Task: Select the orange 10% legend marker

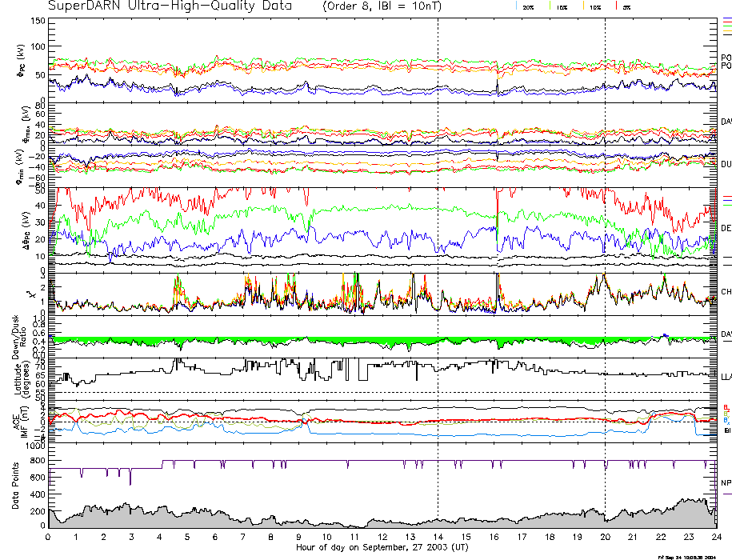Action: click(x=583, y=6)
